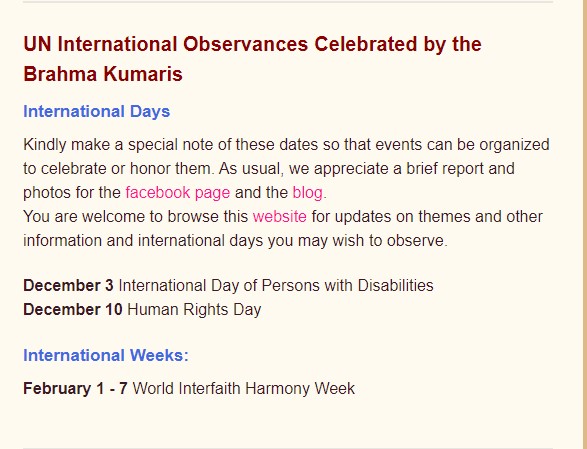Screen dimensions: 587x449
Task: Click the line starting 'Kindly make a special note'
Action: click(286, 145)
